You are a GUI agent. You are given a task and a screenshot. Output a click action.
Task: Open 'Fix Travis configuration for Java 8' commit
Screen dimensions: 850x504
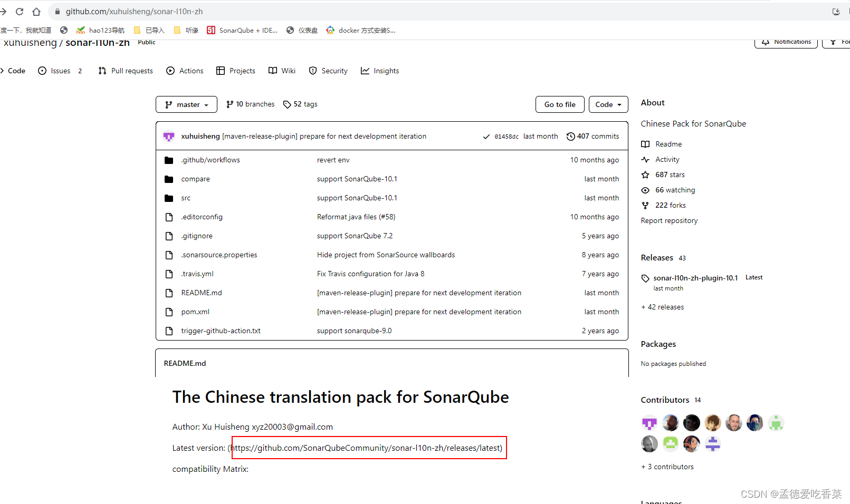(370, 274)
